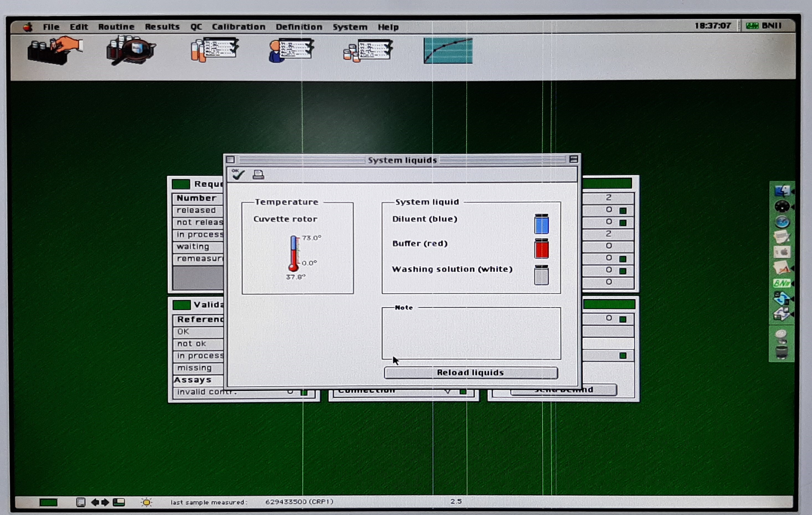
Task: Click the OK checkmark in System liquids
Action: [x=238, y=174]
